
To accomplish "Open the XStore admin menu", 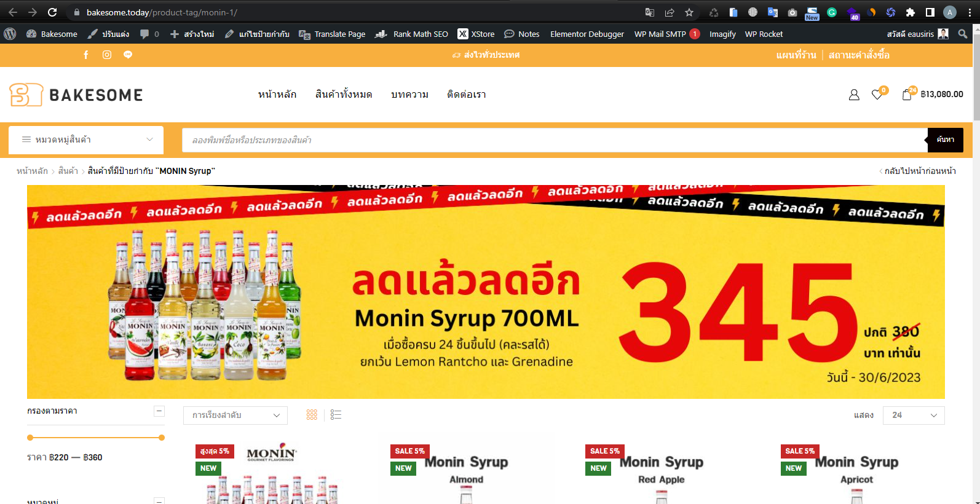I will (x=476, y=34).
